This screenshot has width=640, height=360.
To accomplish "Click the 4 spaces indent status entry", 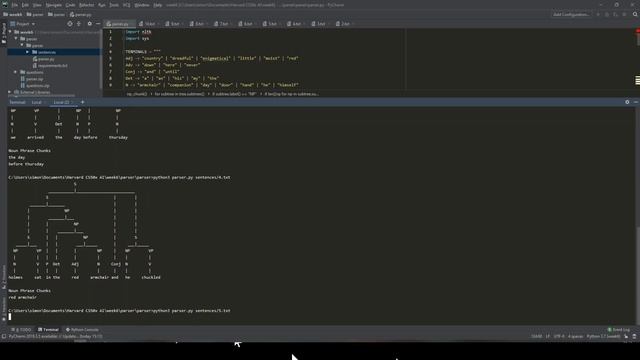I will point(576,336).
